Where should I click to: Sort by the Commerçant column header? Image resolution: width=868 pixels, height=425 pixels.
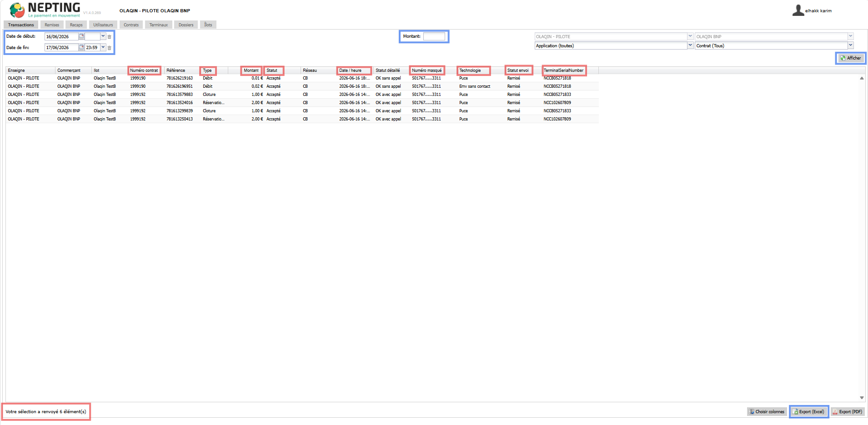[x=73, y=70]
